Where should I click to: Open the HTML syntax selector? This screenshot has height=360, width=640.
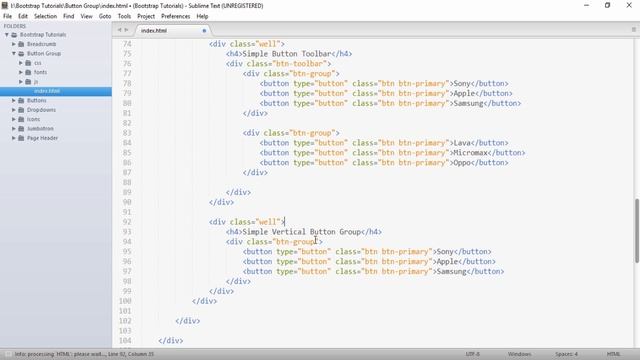coord(613,354)
